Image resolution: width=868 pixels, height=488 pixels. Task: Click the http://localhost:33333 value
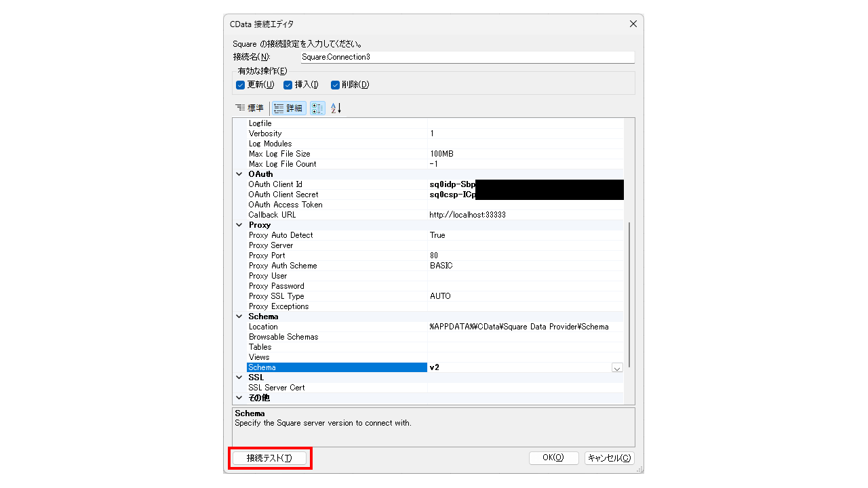(x=468, y=215)
